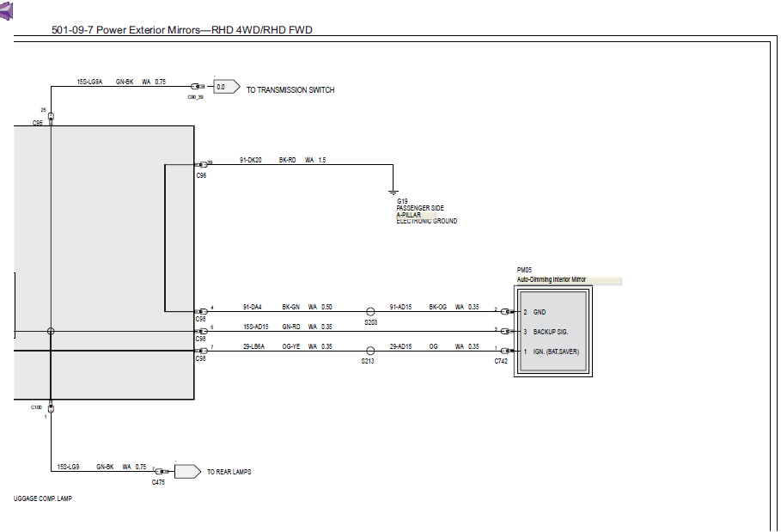Click the TO TRANSMISSION SWITCH text
The width and height of the screenshot is (781, 532).
(290, 90)
